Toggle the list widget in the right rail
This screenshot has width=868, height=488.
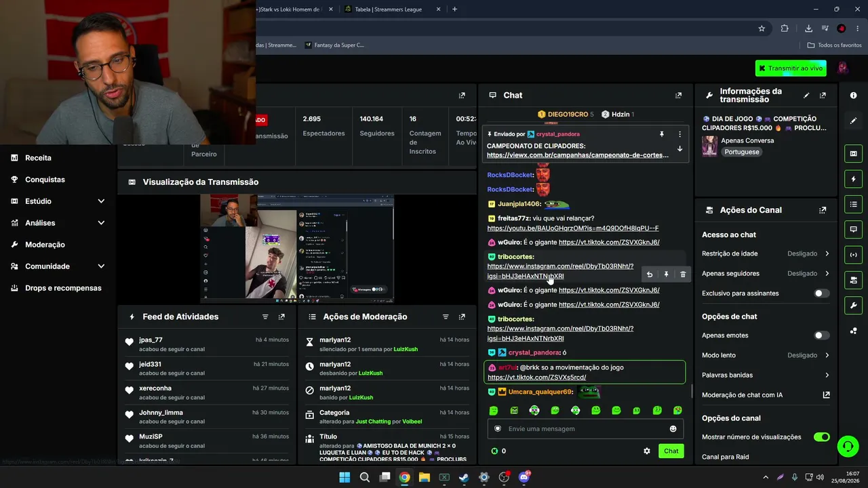pos(853,204)
